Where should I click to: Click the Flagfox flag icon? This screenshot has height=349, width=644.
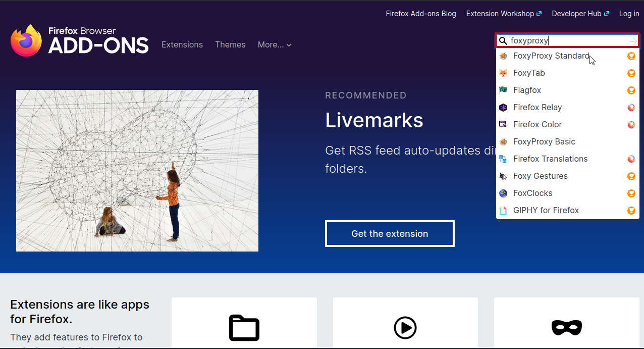[x=503, y=90]
